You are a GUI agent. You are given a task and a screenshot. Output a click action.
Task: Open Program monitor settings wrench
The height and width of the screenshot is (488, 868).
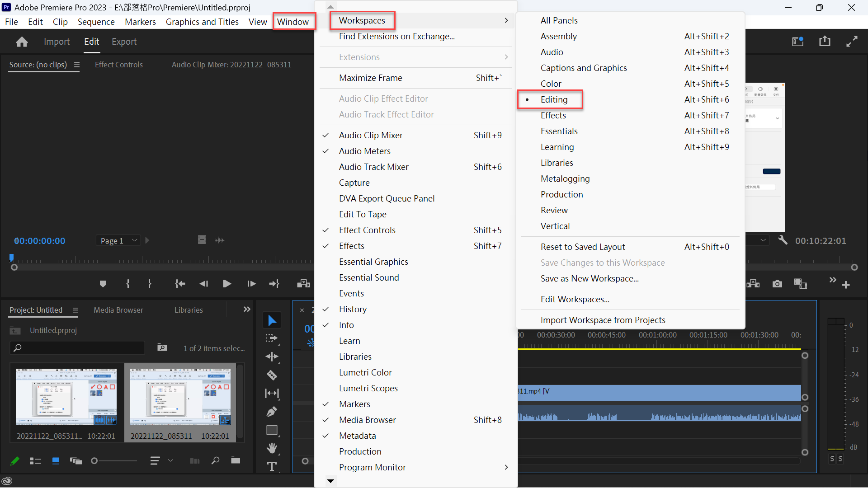pyautogui.click(x=783, y=240)
